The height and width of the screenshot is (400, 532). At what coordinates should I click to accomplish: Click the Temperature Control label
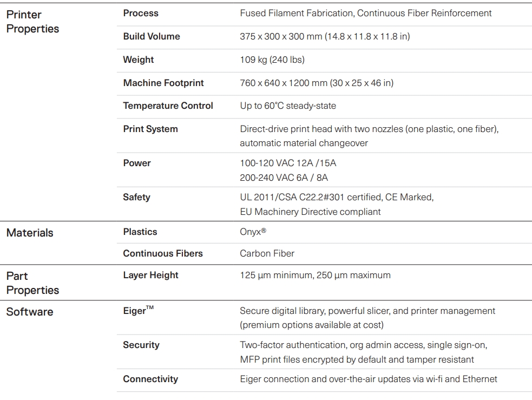[168, 106]
